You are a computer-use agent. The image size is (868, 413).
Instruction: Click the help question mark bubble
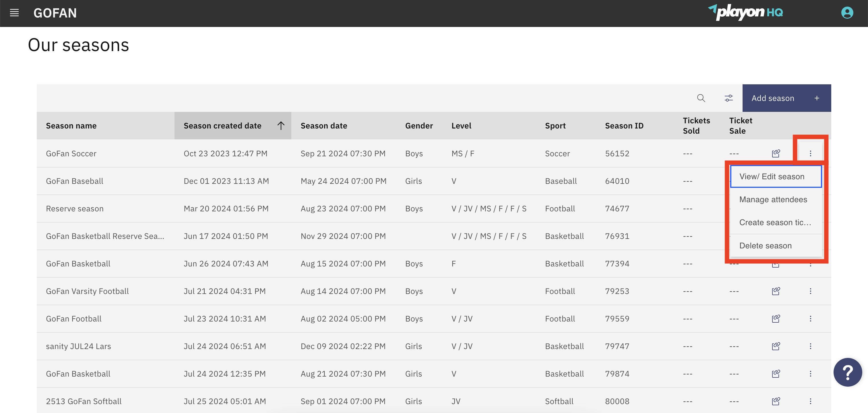pyautogui.click(x=847, y=372)
